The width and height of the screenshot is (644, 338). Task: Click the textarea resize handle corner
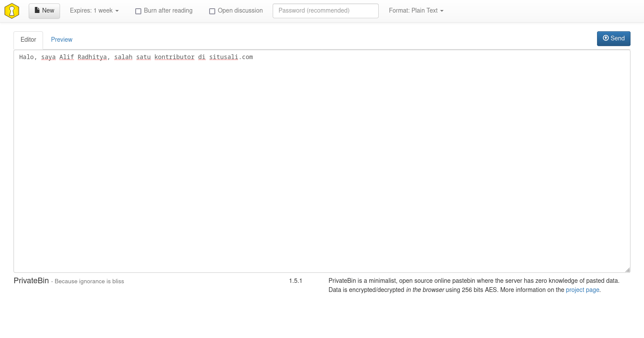pos(627,269)
